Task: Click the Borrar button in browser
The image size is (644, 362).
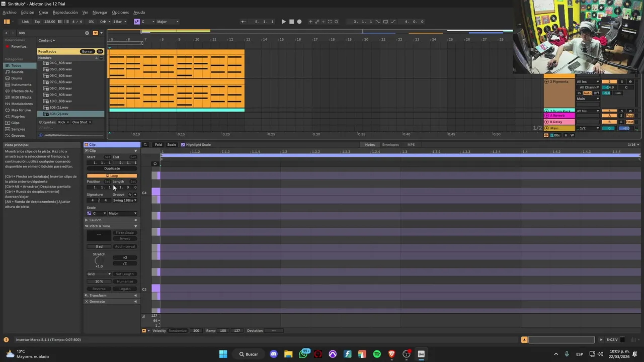Action: [x=88, y=51]
